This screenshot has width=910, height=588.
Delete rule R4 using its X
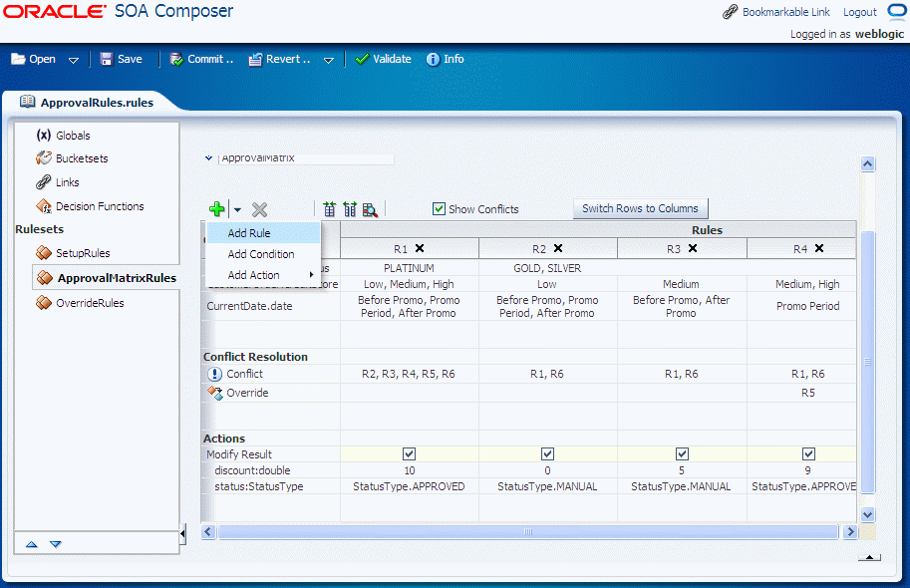coord(819,248)
